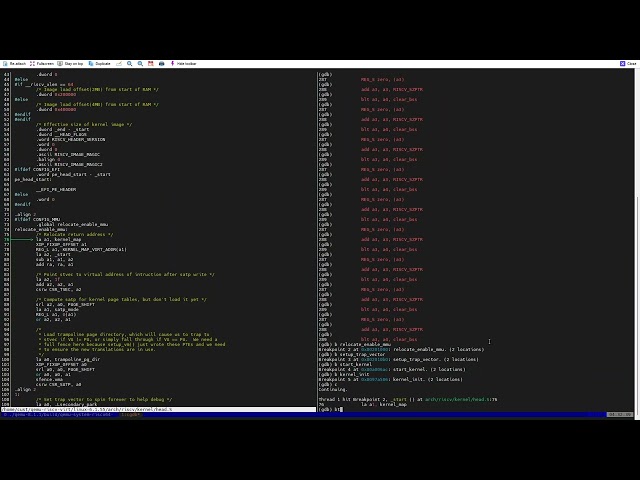Click 'csrw CSR_TVEC, a2' source line
This screenshot has width=640, height=480.
click(x=58, y=289)
